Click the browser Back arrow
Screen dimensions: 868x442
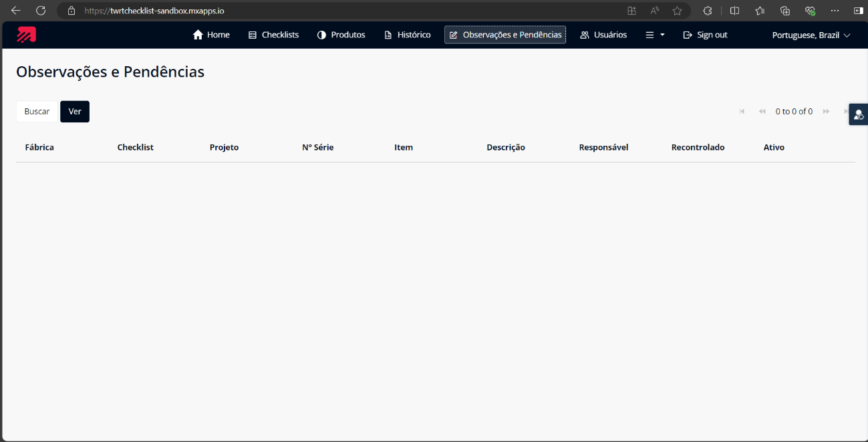click(16, 11)
